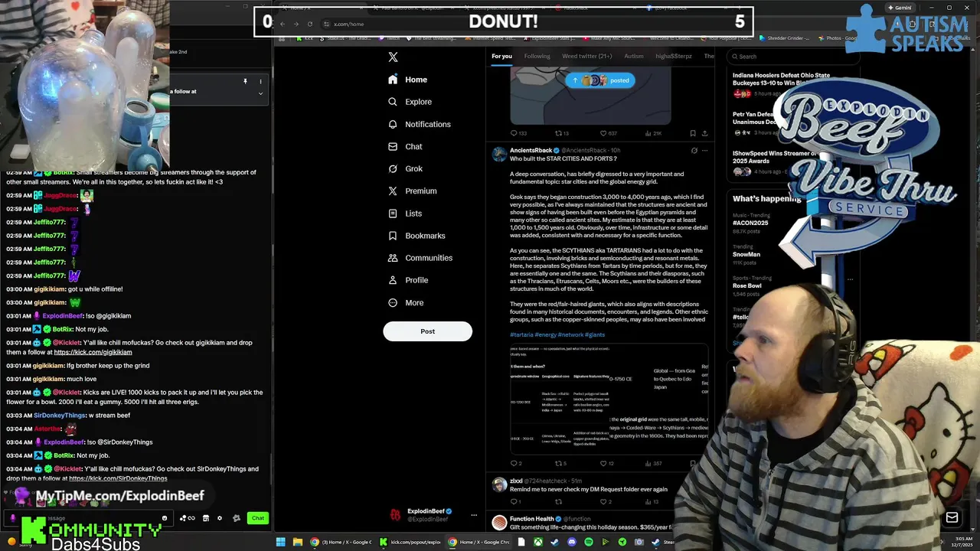Click the x.com/home address bar
Viewport: 980px width, 551px height.
click(348, 24)
